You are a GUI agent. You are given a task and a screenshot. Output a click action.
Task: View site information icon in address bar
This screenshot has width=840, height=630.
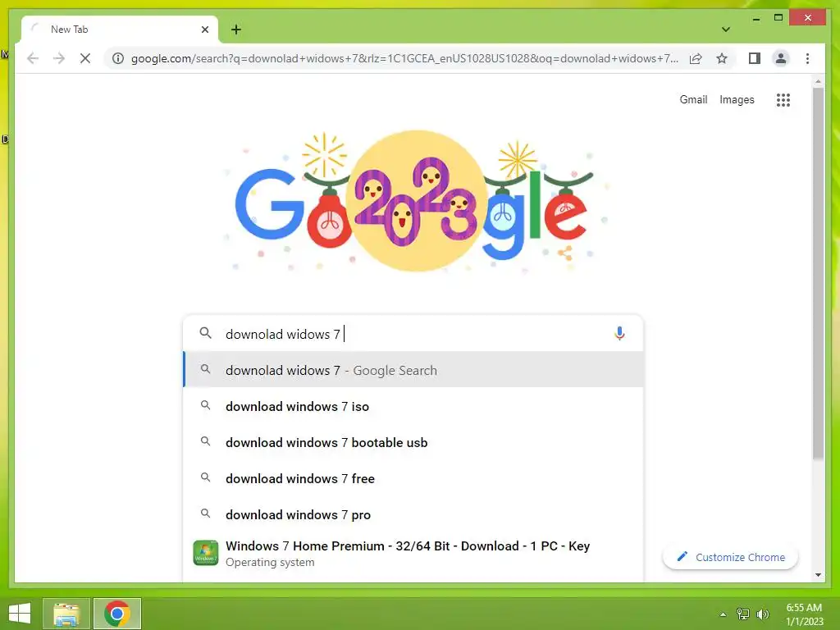point(118,58)
